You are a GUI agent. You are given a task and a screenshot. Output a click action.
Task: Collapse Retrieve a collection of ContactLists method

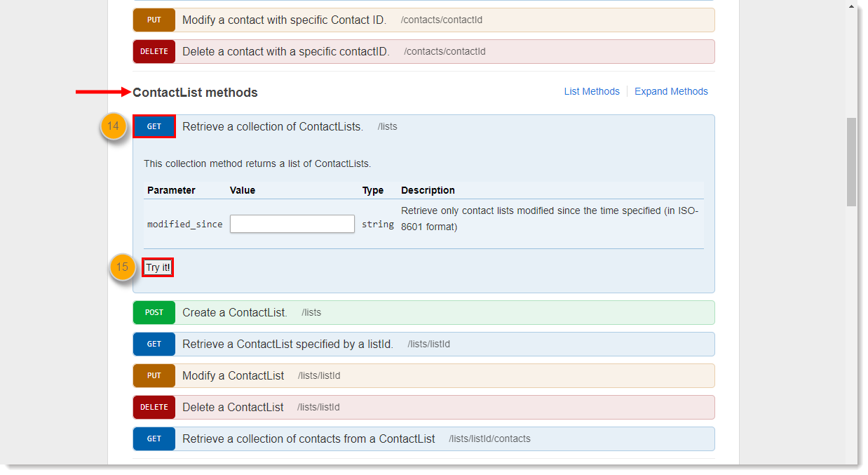pyautogui.click(x=273, y=127)
